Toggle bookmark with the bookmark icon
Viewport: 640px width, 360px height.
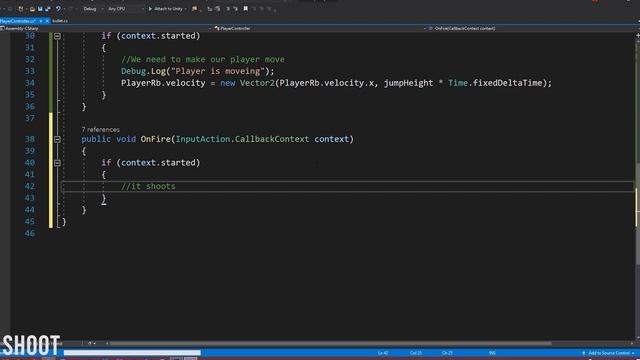[246, 9]
